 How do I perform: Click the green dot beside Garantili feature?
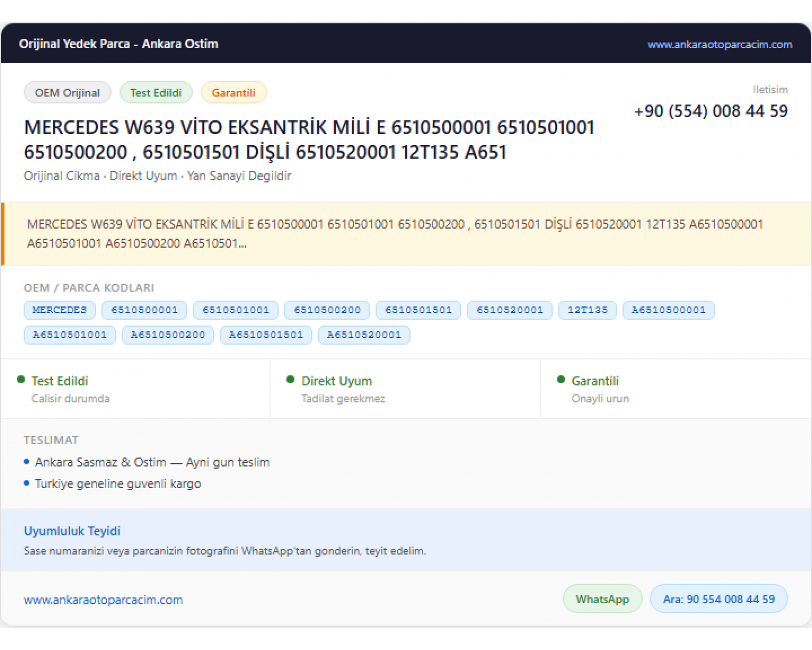coord(561,380)
